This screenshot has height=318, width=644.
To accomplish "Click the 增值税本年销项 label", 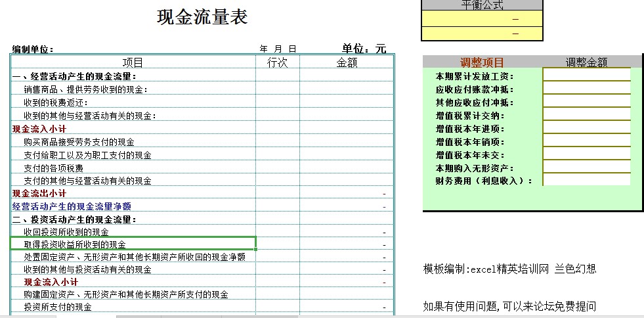I will click(x=470, y=142).
